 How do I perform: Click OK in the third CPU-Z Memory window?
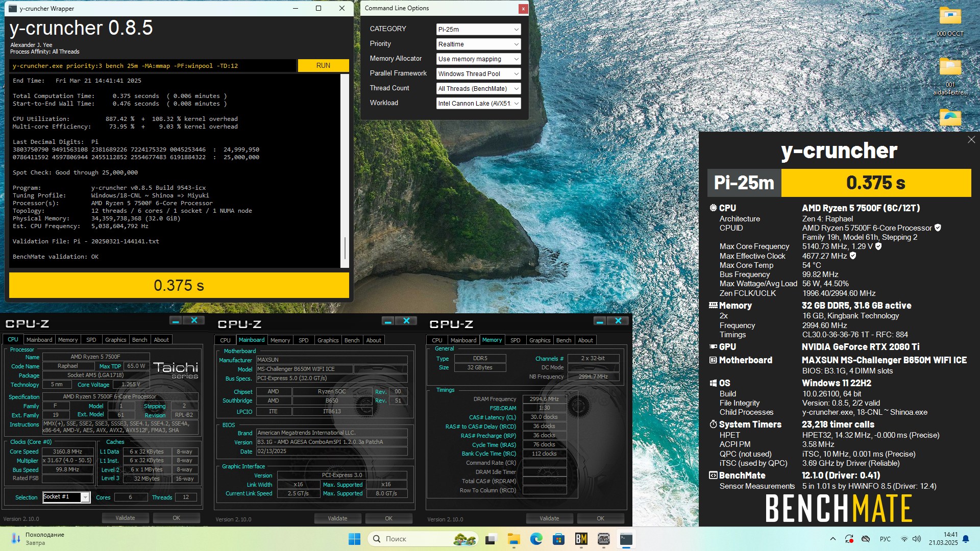[600, 518]
